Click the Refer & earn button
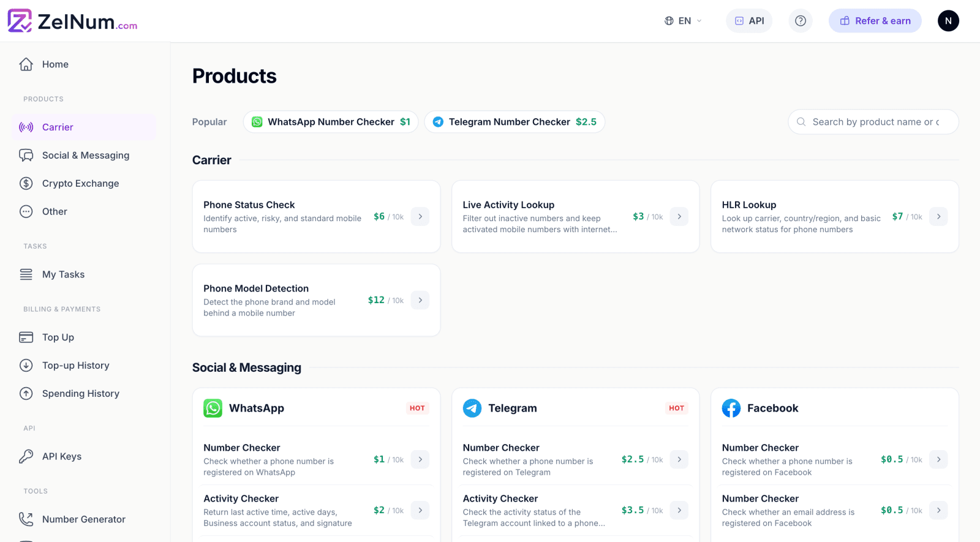The width and height of the screenshot is (980, 542). pyautogui.click(x=875, y=21)
